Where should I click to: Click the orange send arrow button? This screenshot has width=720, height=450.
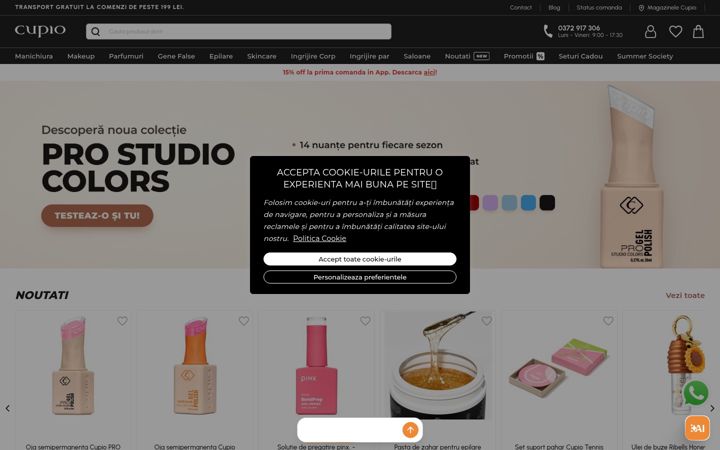(x=410, y=430)
